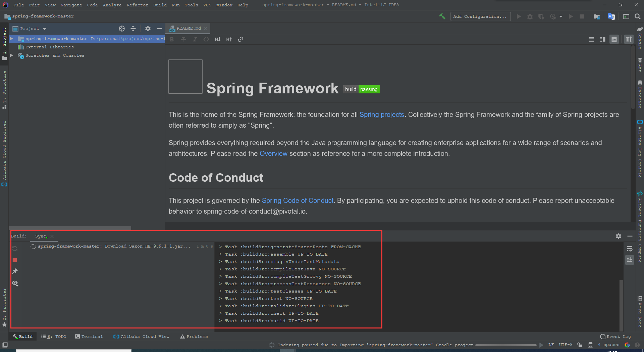Open the VCS menu
Screen dimensions: 644x352
207,5
